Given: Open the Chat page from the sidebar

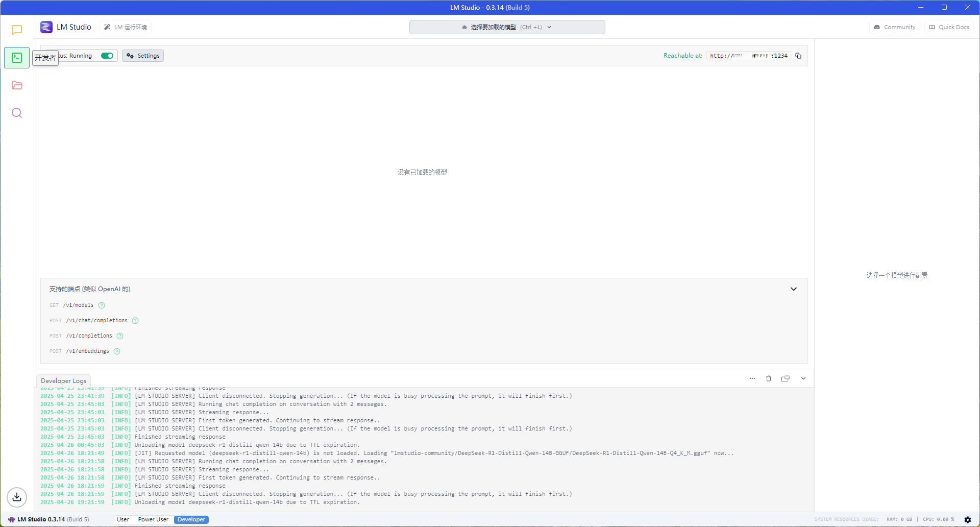Looking at the screenshot, I should point(17,30).
